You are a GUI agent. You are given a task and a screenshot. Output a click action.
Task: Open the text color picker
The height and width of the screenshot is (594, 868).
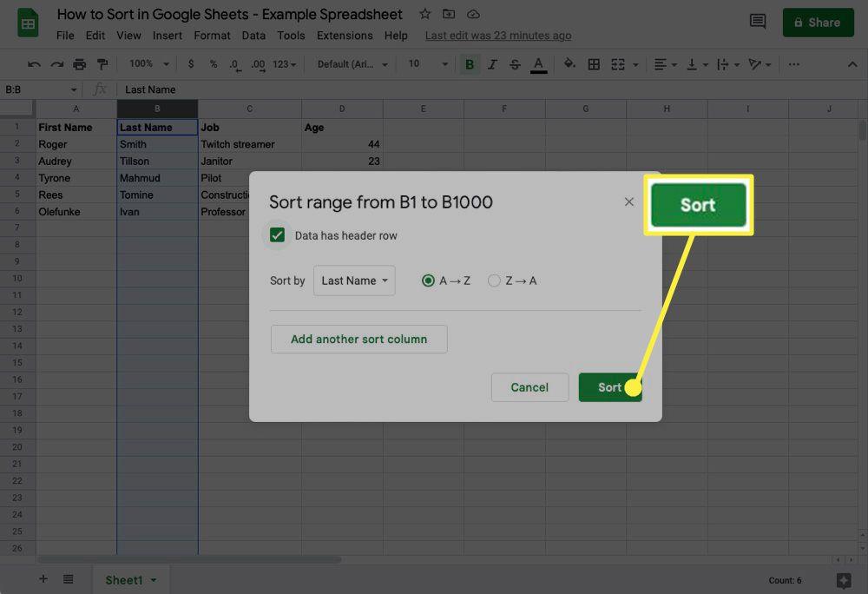click(539, 65)
